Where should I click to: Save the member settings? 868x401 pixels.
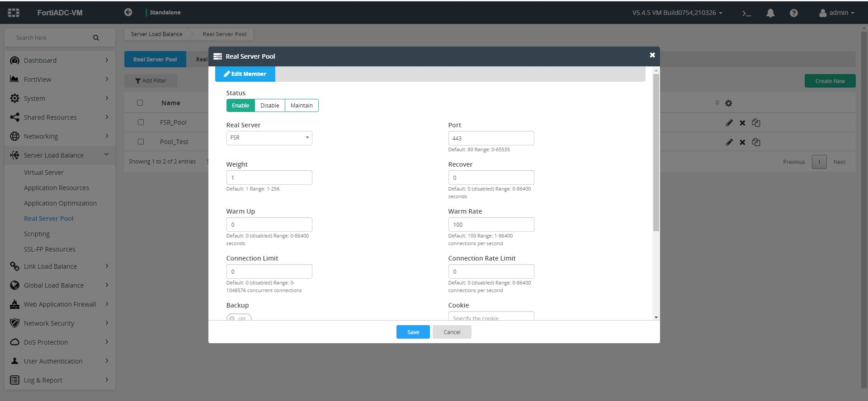click(413, 332)
